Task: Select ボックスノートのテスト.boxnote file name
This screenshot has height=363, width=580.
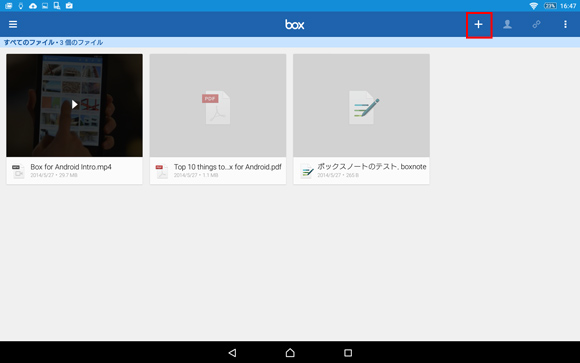Action: click(372, 167)
